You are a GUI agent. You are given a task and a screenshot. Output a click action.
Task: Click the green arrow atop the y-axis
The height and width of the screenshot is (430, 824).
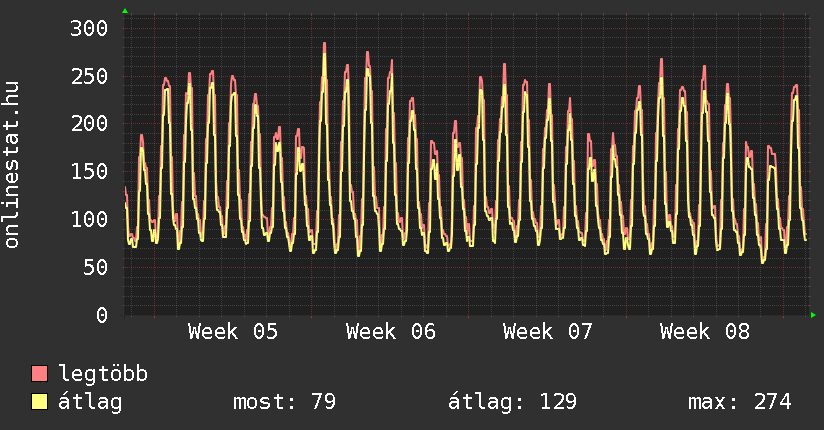click(125, 11)
